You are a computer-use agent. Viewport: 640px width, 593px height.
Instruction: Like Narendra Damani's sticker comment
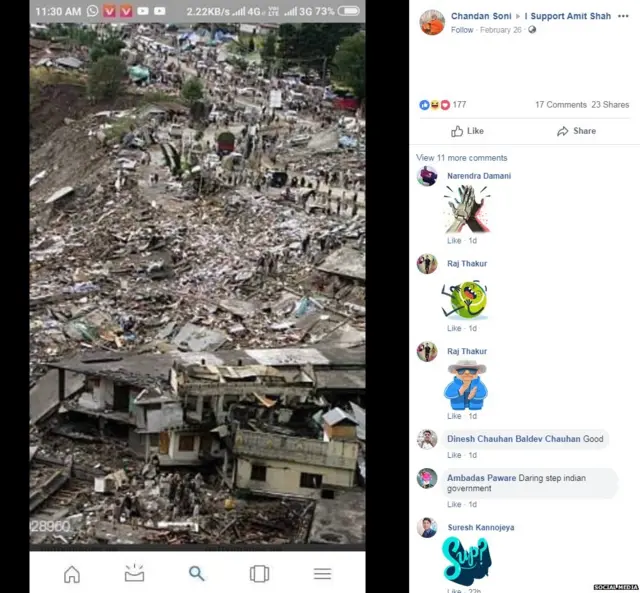pos(454,241)
